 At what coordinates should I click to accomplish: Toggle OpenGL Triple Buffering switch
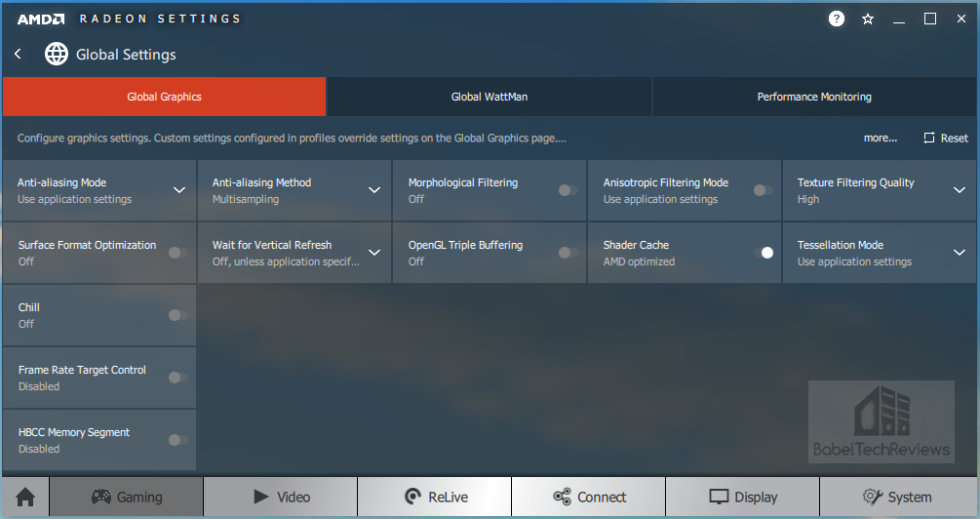(568, 253)
